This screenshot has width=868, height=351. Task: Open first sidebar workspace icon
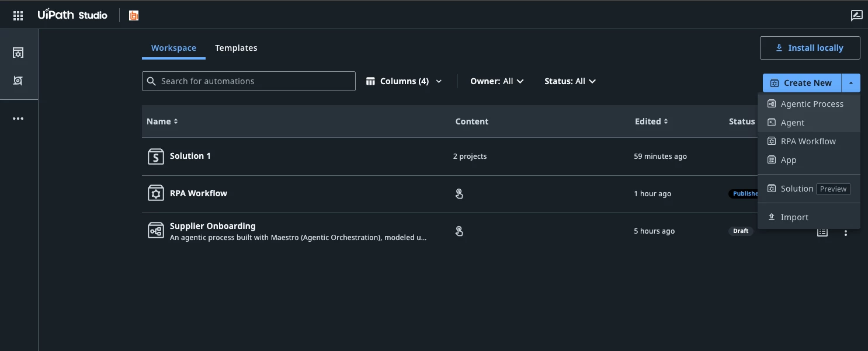click(18, 53)
